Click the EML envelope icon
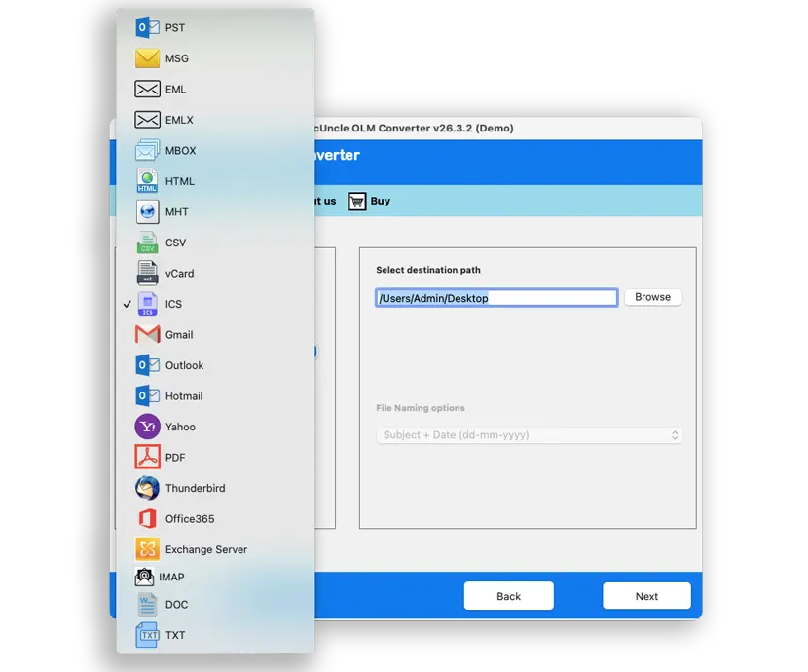The height and width of the screenshot is (672, 808). coord(147,90)
